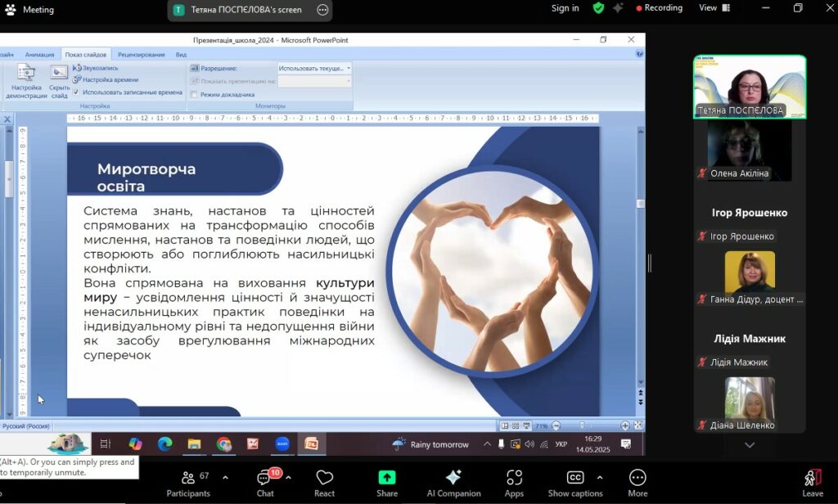Click the УКР language indicator in tray

tap(561, 444)
